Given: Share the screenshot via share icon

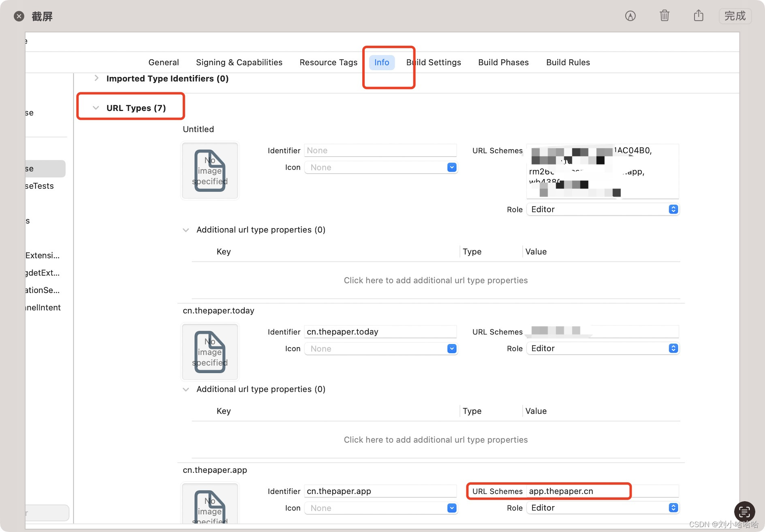Looking at the screenshot, I should [x=699, y=15].
